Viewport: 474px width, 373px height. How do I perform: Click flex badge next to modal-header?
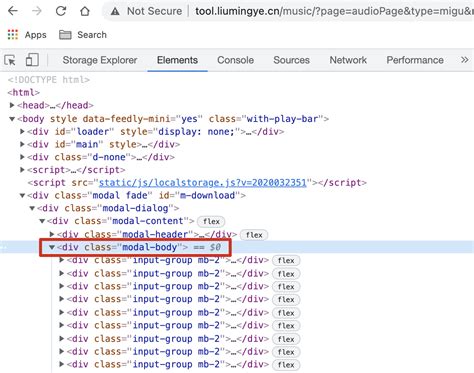pyautogui.click(x=254, y=235)
